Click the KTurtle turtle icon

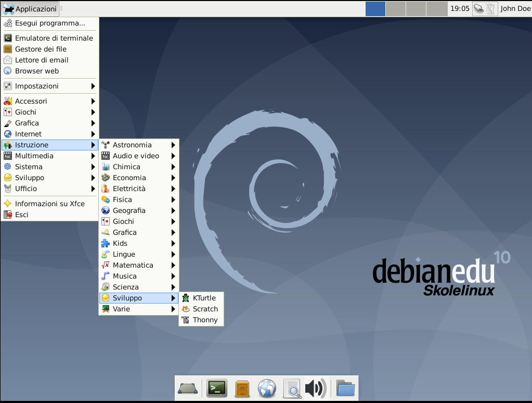pyautogui.click(x=186, y=298)
